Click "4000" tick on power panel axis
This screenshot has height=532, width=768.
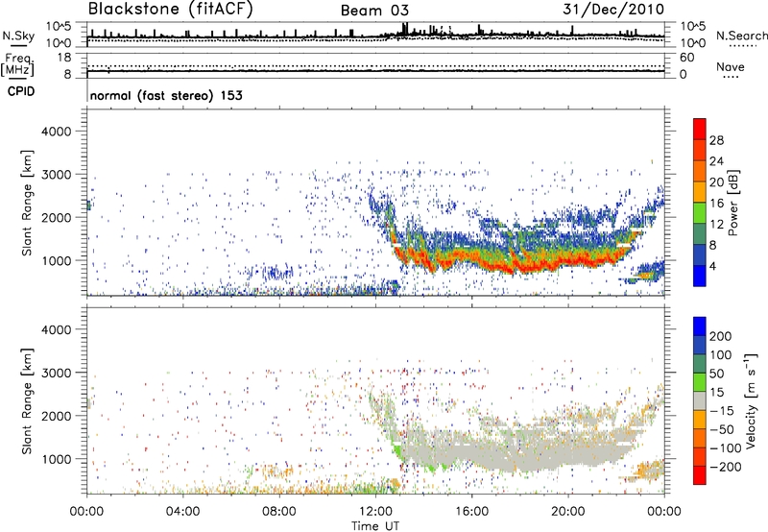[x=57, y=132]
